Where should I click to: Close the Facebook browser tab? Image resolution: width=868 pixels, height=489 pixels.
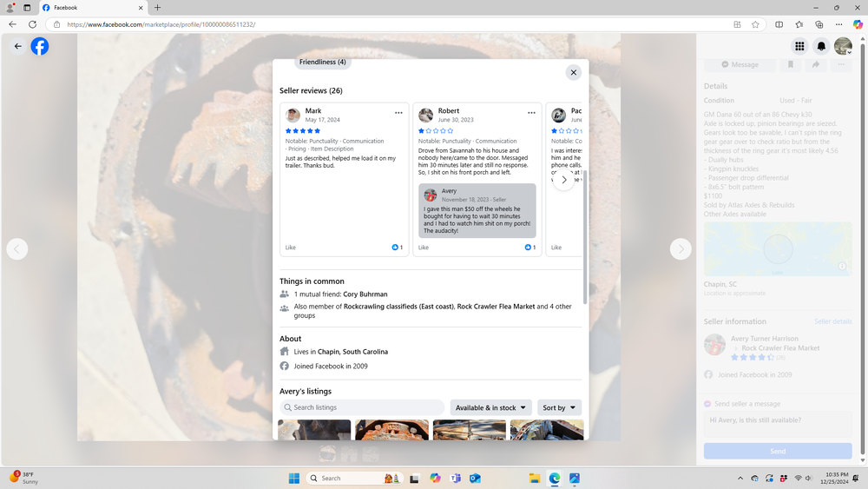[140, 8]
